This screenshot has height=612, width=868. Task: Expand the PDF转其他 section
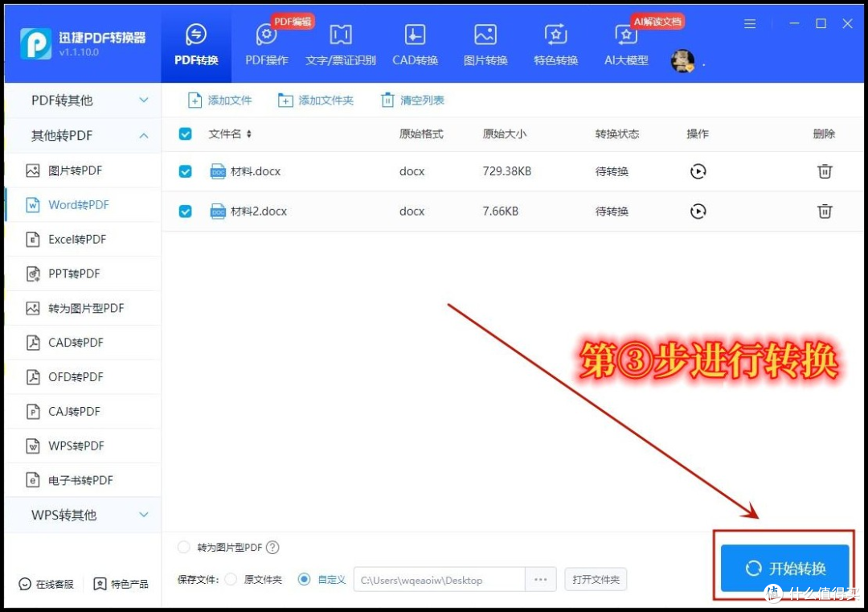(x=83, y=101)
